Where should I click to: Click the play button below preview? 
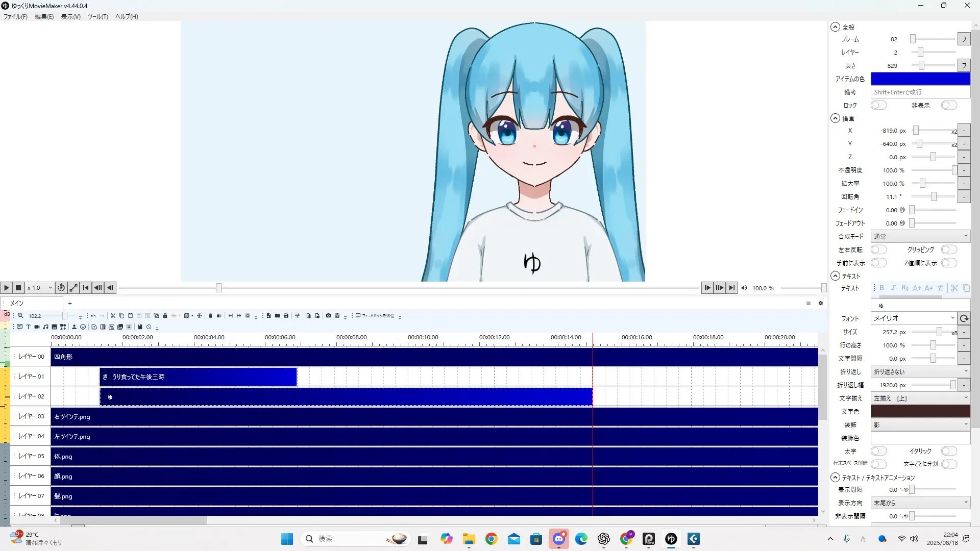coord(6,288)
